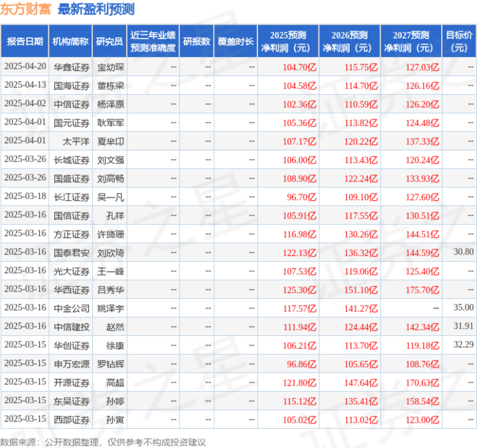Select the 研究员 column header
The height and width of the screenshot is (448, 477).
point(109,41)
